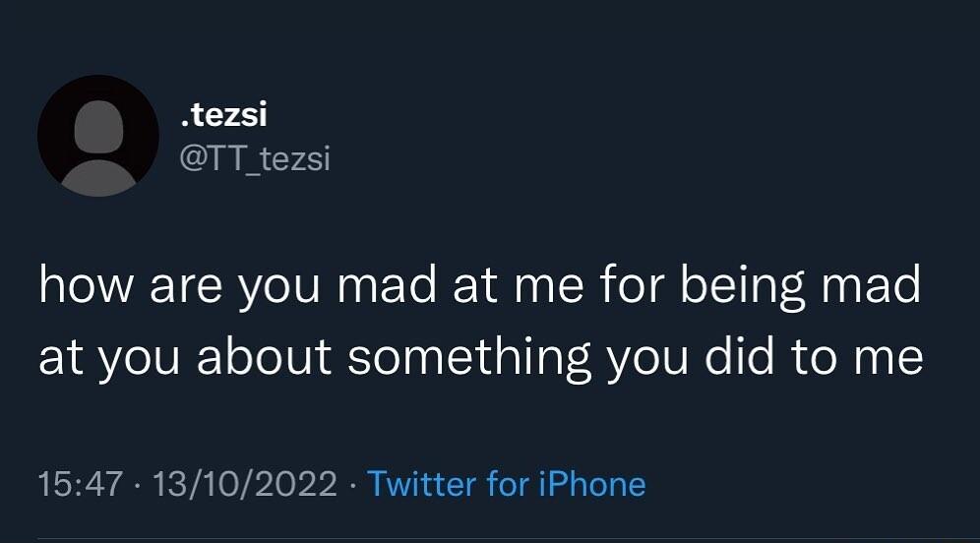Click the word "iPhone" in the source label
Screen dimensions: 980x543
point(591,484)
